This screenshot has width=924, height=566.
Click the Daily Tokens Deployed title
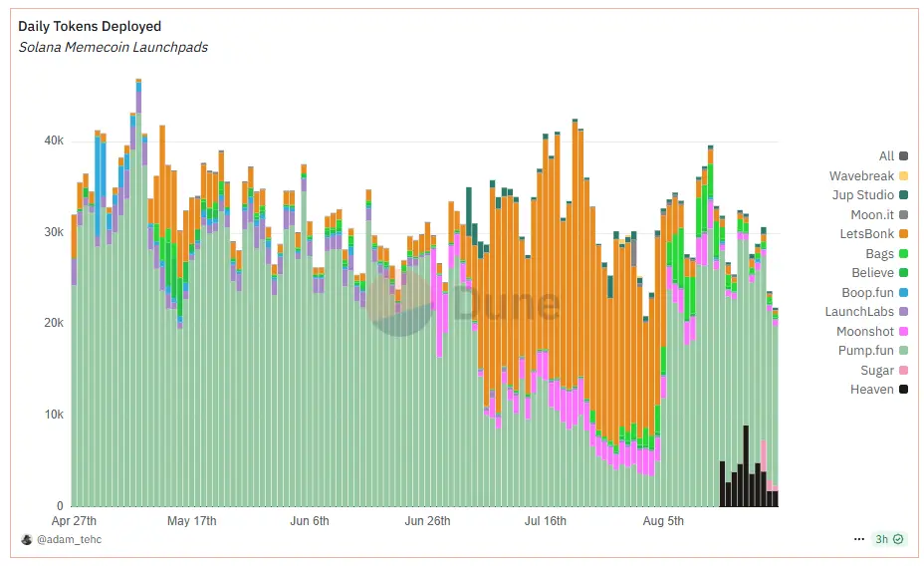[x=90, y=27]
